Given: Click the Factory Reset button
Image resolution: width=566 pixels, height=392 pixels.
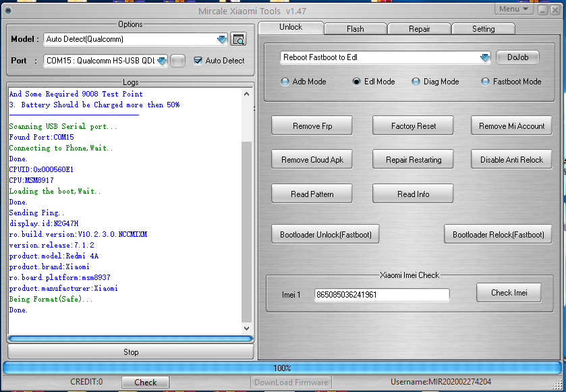Looking at the screenshot, I should [x=413, y=125].
